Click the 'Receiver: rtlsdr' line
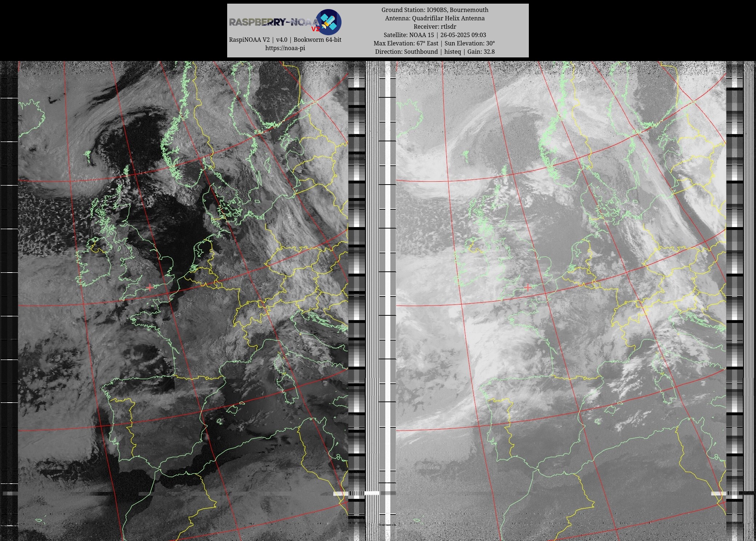The height and width of the screenshot is (541, 756). (435, 27)
